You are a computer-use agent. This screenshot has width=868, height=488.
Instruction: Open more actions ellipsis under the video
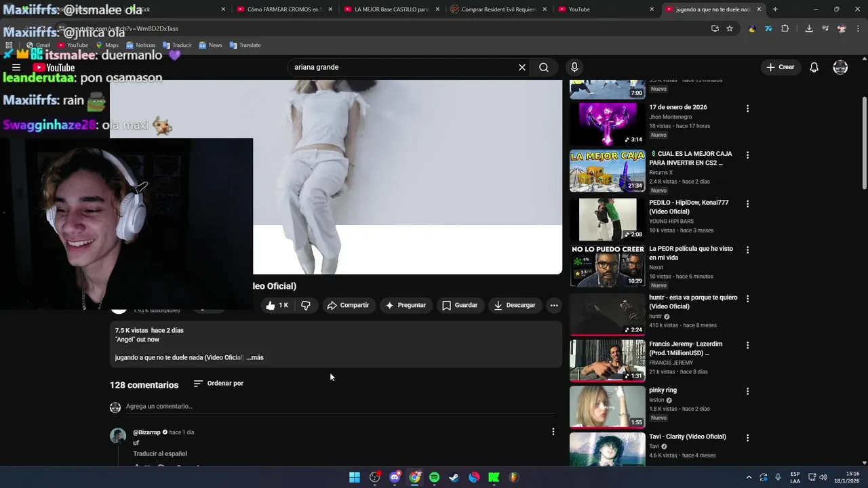point(554,305)
